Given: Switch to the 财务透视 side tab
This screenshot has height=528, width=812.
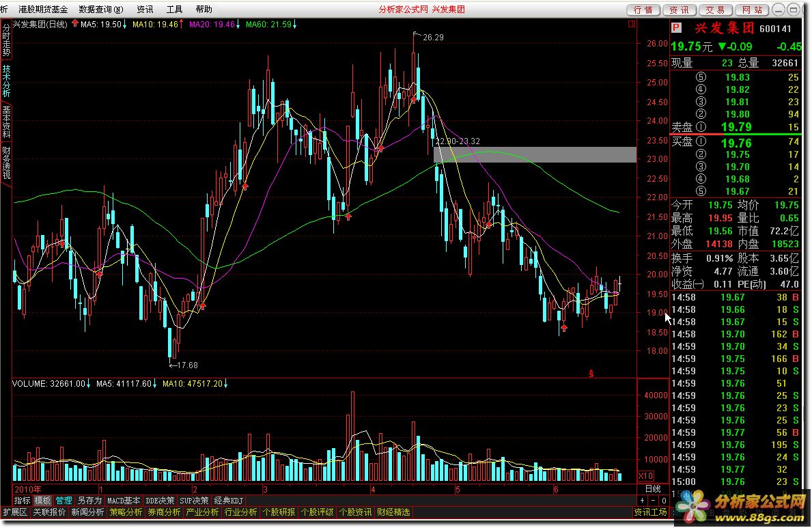Looking at the screenshot, I should click(6, 163).
